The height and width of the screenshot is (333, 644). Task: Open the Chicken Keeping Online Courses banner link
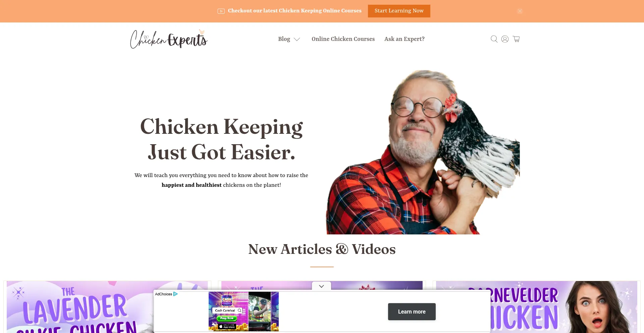(294, 11)
